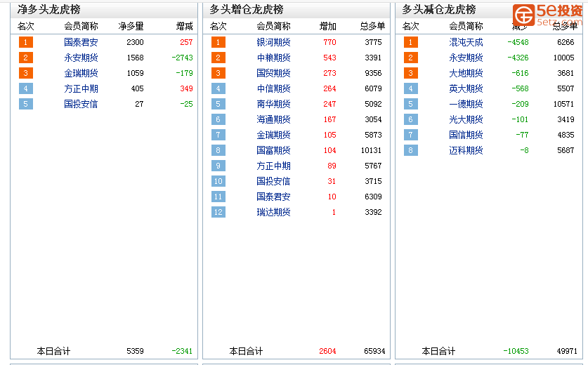Click 一德期货 member link
Screen dimensions: 588x365
click(466, 104)
